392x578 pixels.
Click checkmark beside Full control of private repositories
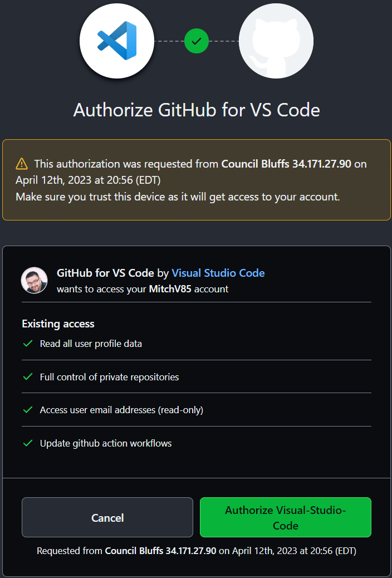(27, 377)
